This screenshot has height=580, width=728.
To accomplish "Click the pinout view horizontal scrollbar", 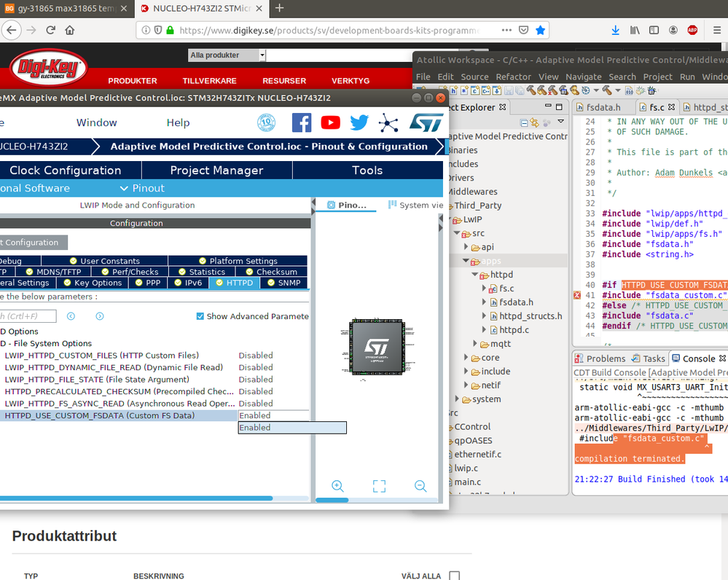I will 332,500.
